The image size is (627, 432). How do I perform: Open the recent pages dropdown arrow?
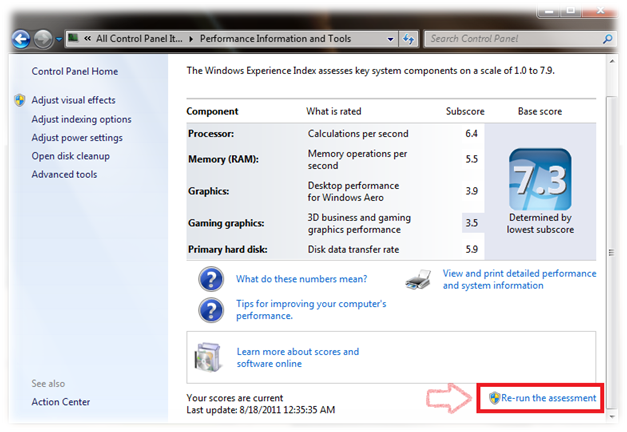click(59, 39)
